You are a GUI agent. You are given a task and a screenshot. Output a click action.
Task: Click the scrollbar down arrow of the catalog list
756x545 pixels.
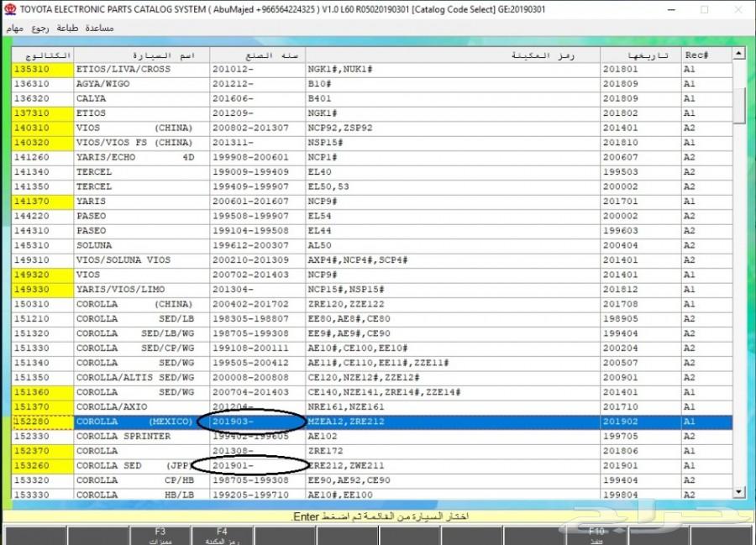coord(738,492)
